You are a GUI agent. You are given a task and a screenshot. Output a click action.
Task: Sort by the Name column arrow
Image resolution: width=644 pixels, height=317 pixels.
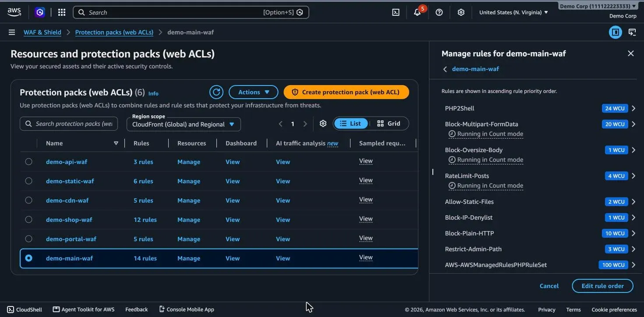(116, 143)
